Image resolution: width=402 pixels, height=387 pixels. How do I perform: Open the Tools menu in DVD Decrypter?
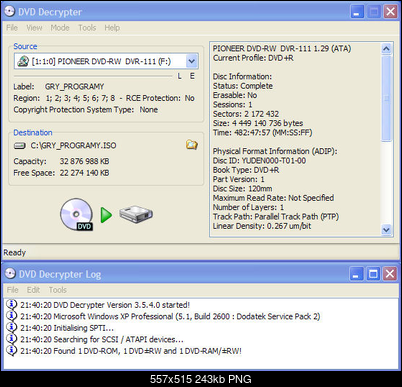pyautogui.click(x=87, y=28)
